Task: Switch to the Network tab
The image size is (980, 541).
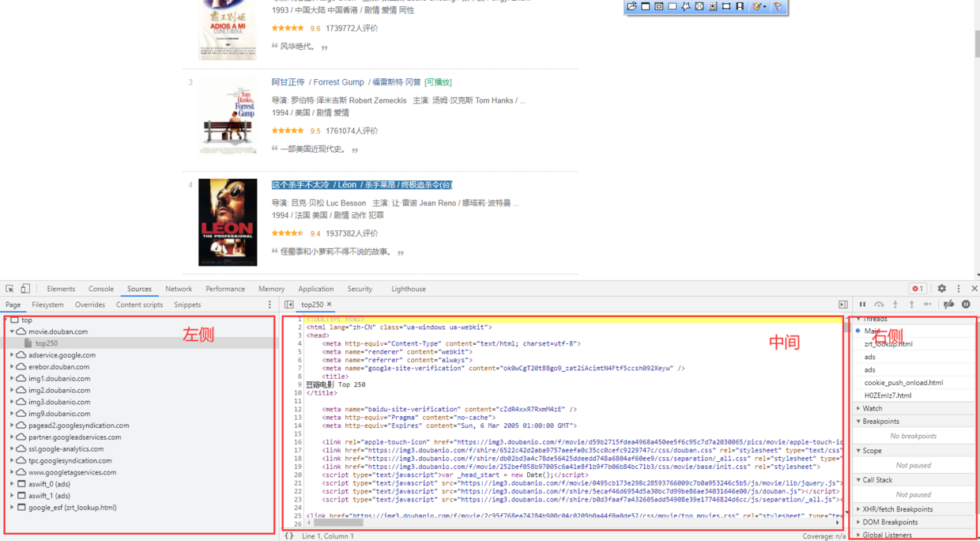Action: [179, 289]
